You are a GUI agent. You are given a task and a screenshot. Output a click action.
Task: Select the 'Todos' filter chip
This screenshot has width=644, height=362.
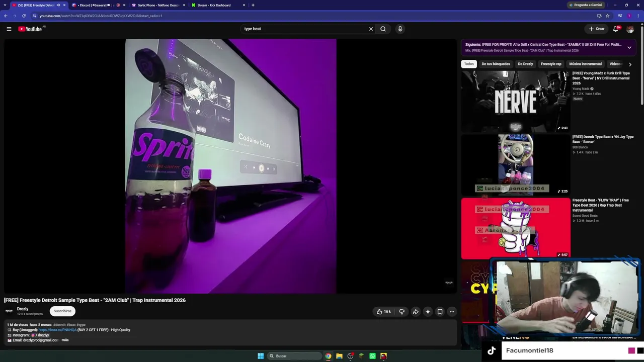tap(469, 64)
